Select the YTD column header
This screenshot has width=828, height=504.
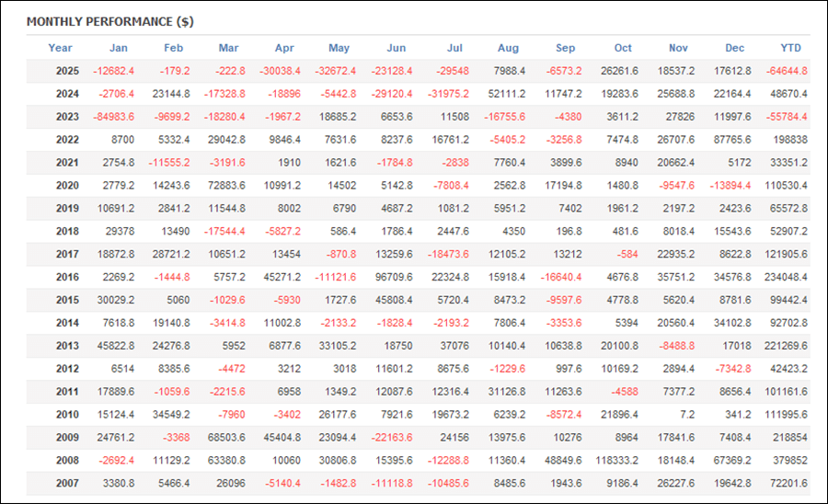(789, 48)
